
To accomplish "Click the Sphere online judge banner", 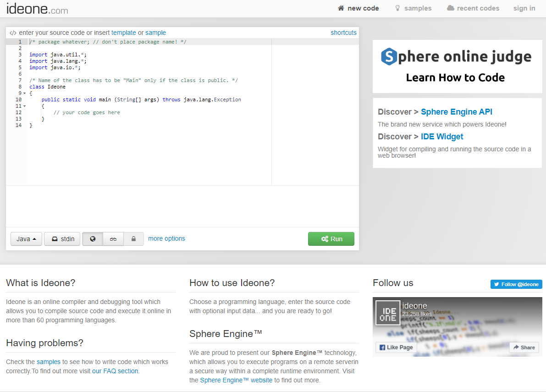I will [457, 66].
